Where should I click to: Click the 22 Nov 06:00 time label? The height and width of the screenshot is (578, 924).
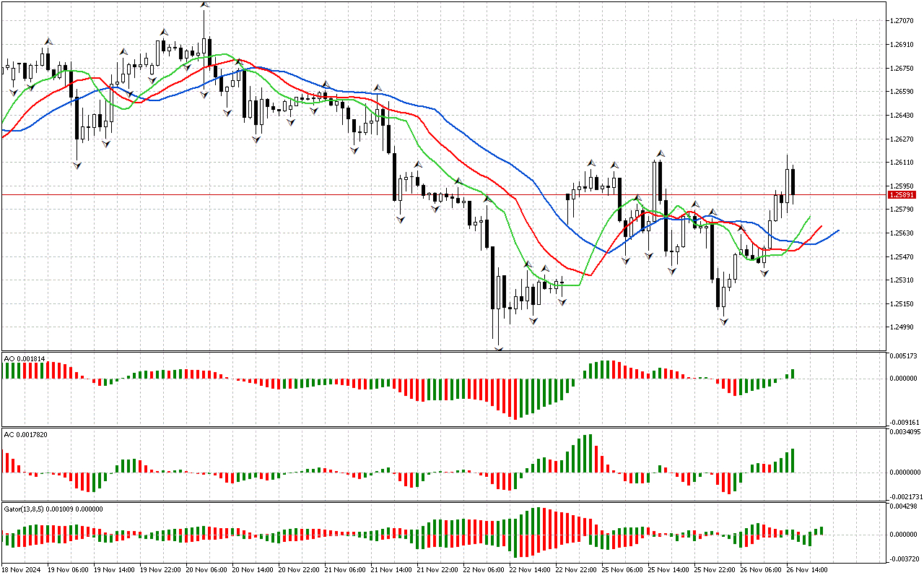484,570
